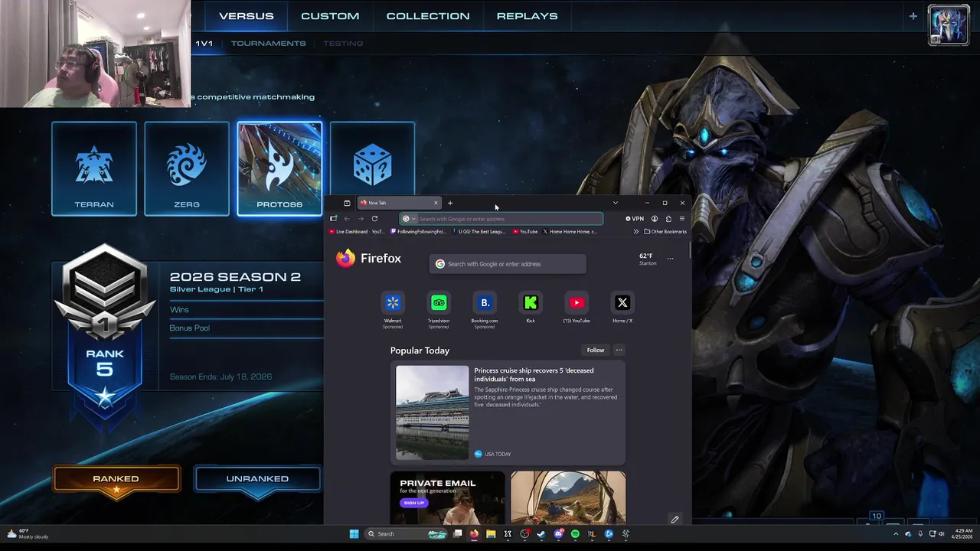The width and height of the screenshot is (980, 551).
Task: Click the UNRANKED mode button
Action: point(257,479)
